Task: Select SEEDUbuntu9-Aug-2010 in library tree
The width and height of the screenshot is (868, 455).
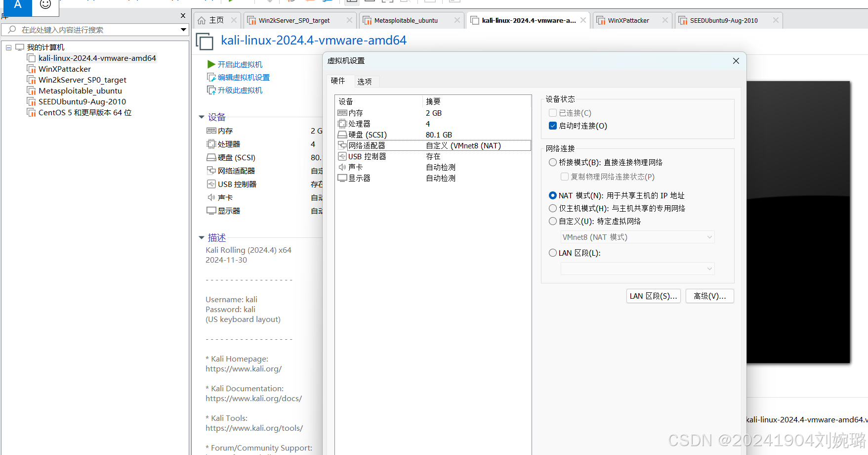Action: coord(82,102)
